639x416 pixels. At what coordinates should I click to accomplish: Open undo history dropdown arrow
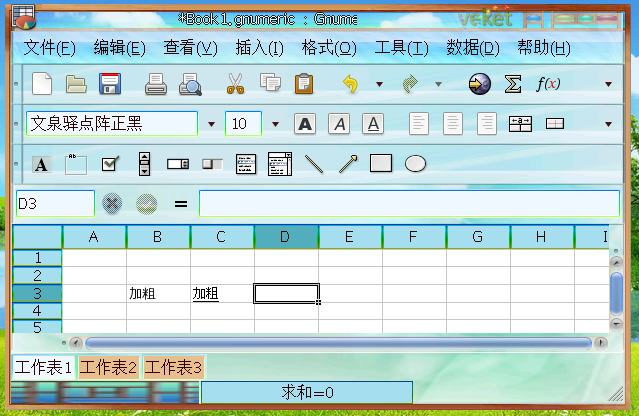click(379, 84)
